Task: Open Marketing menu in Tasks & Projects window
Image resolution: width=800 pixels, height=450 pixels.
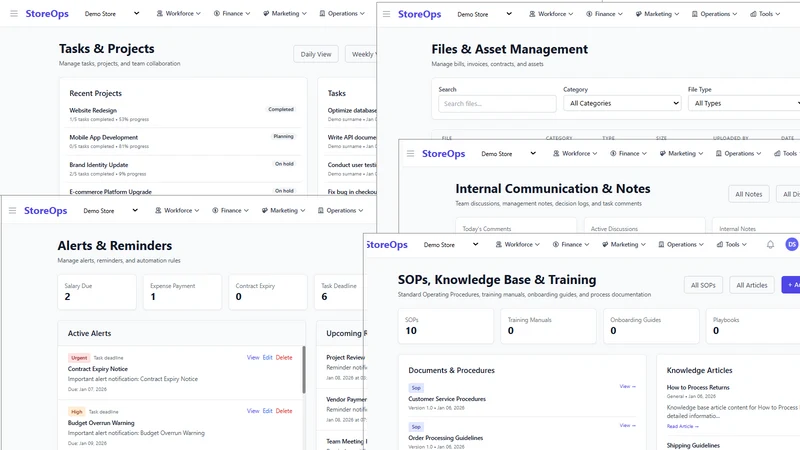Action: click(x=285, y=14)
